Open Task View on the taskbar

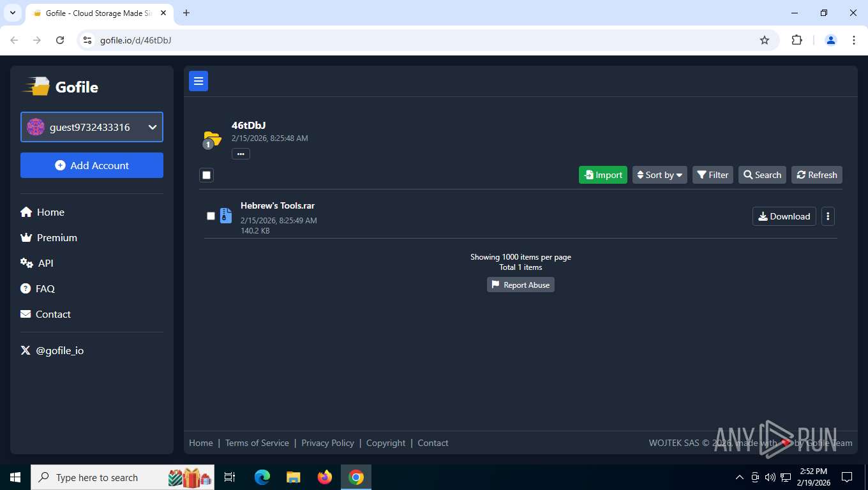click(x=230, y=477)
